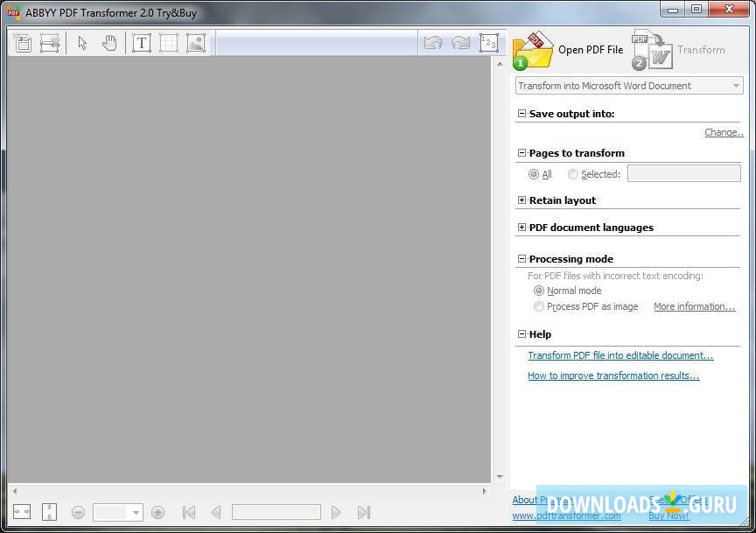Screen dimensions: 756x533
Task: Open the Transform into Microsoft Word Document dropdown
Action: [629, 86]
